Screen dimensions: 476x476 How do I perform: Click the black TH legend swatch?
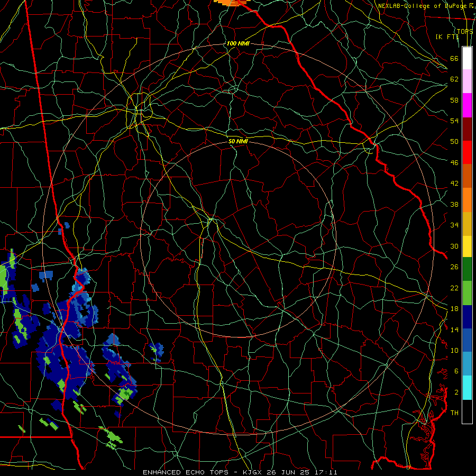[467, 411]
